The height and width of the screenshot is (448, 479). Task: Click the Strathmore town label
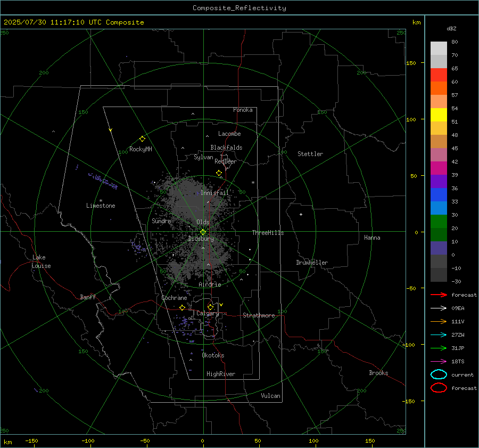259,315
